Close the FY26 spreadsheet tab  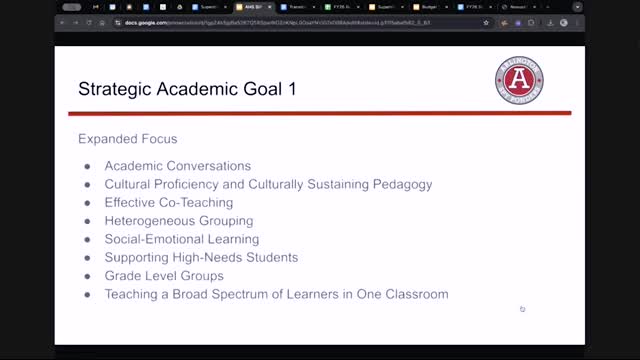pos(358,7)
